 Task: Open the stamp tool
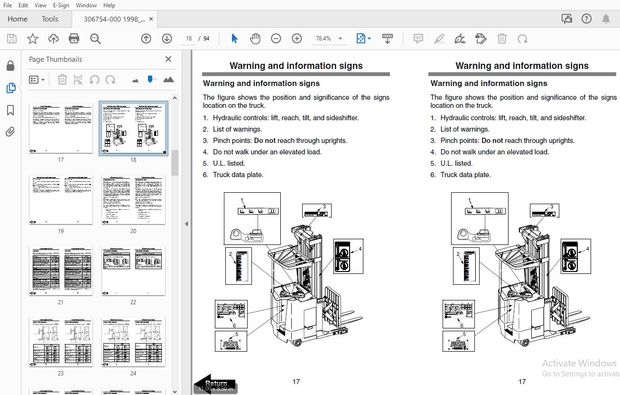coord(480,39)
